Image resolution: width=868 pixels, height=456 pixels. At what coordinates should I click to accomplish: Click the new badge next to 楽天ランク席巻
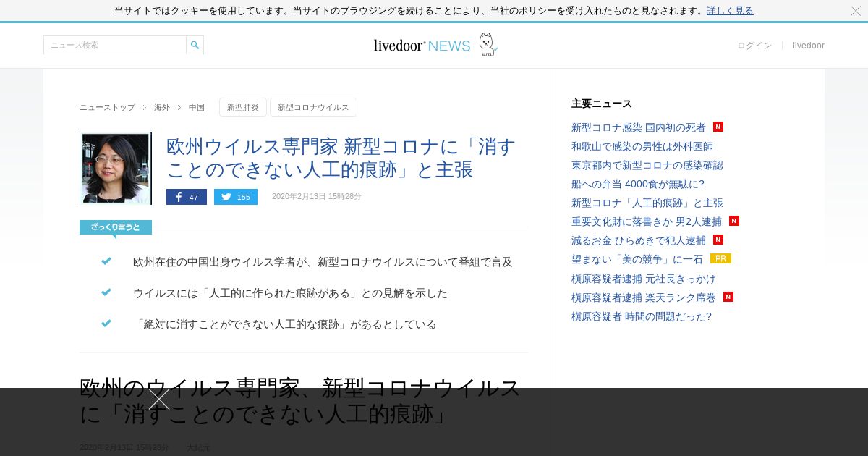click(728, 297)
